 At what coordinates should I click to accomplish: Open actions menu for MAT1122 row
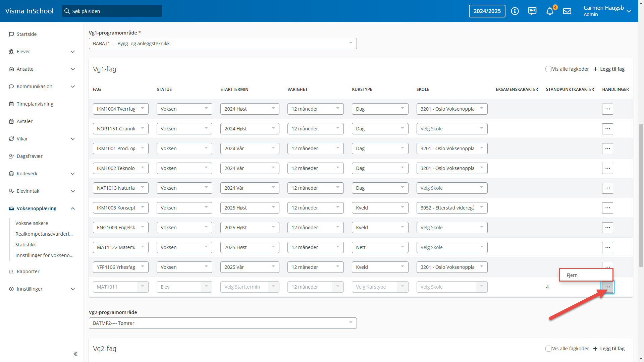(x=607, y=247)
